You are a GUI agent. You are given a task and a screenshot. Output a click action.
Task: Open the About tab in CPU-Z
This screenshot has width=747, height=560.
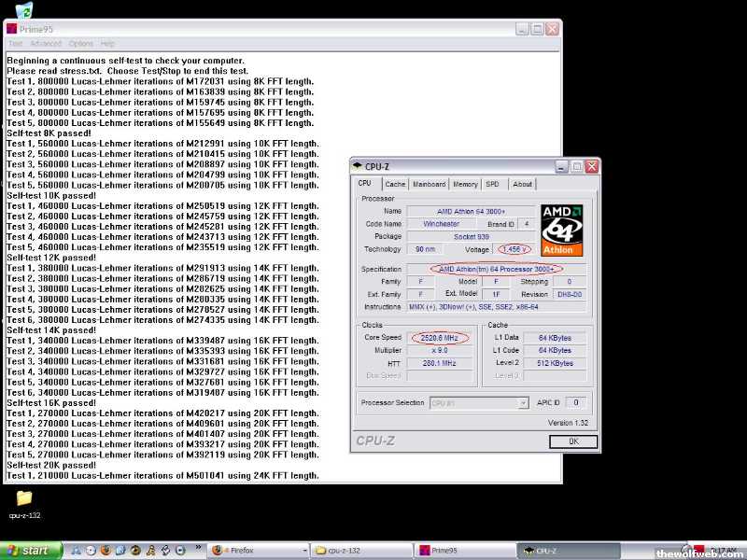point(523,184)
